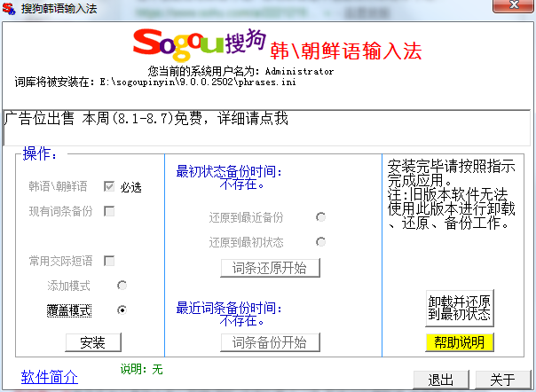This screenshot has height=392, width=536.
Task: Close the 搜狗韩语输入法 window
Action: (514, 5)
